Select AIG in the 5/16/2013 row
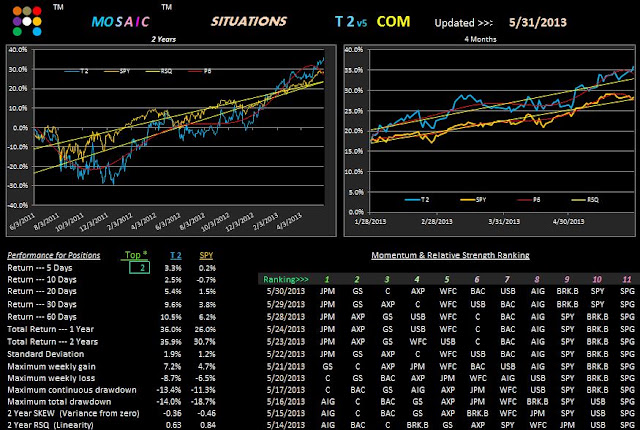This screenshot has width=640, height=430. click(x=327, y=402)
